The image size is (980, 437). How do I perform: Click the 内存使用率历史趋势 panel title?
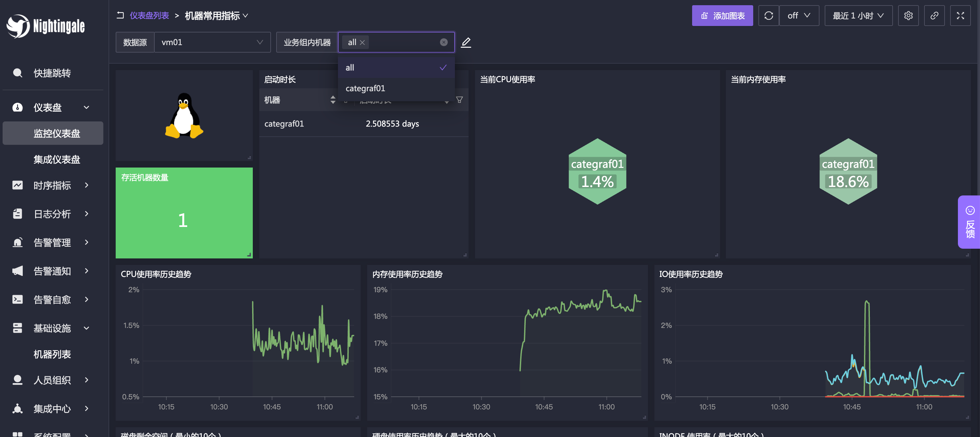407,274
